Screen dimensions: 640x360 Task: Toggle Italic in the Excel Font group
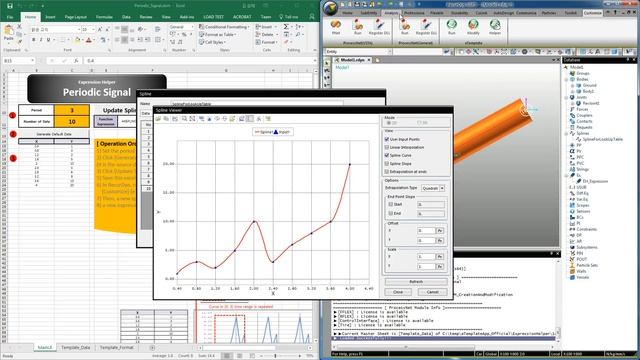coord(41,40)
